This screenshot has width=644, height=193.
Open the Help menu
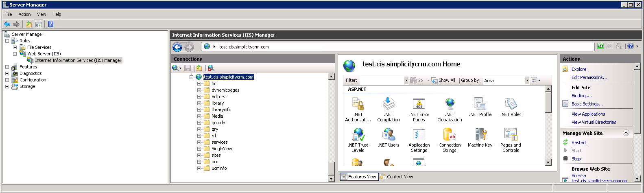click(57, 14)
